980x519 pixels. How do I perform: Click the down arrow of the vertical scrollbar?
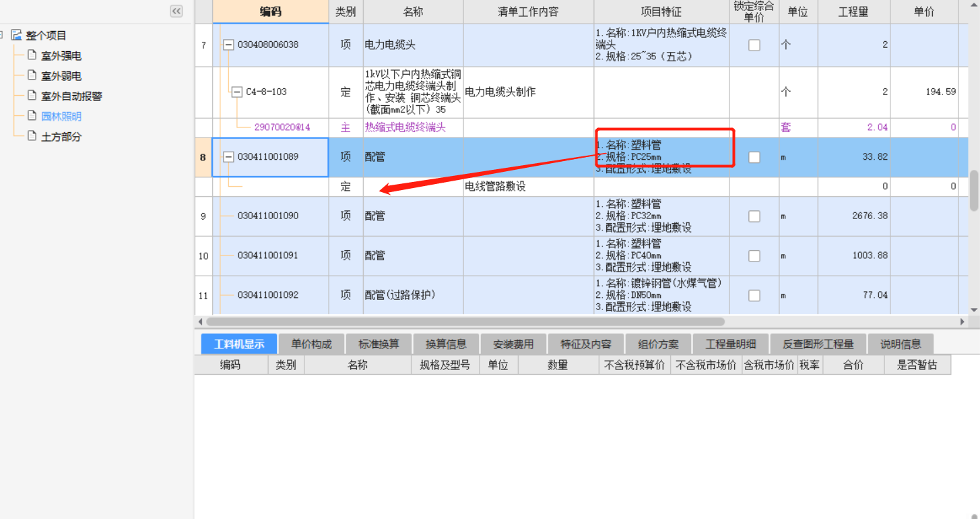pyautogui.click(x=974, y=310)
